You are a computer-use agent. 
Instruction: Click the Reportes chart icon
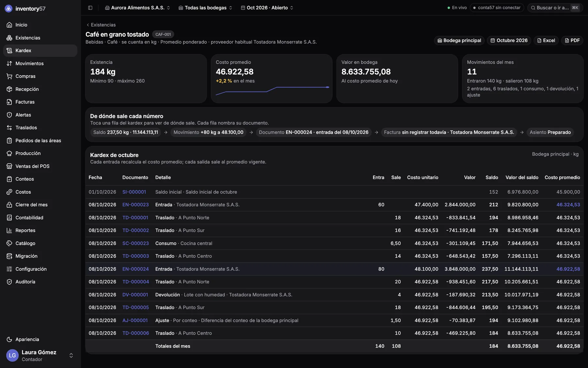9,230
